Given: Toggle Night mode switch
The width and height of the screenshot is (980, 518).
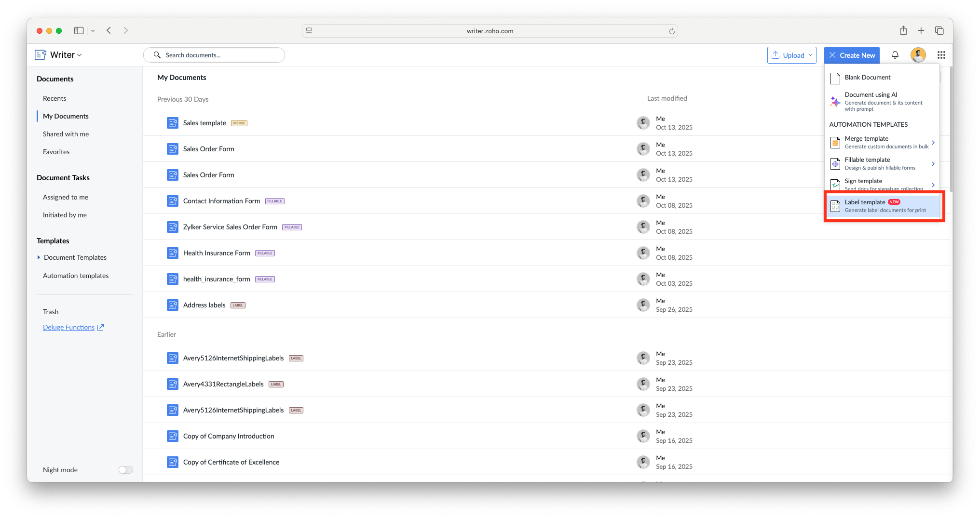Looking at the screenshot, I should pyautogui.click(x=125, y=470).
